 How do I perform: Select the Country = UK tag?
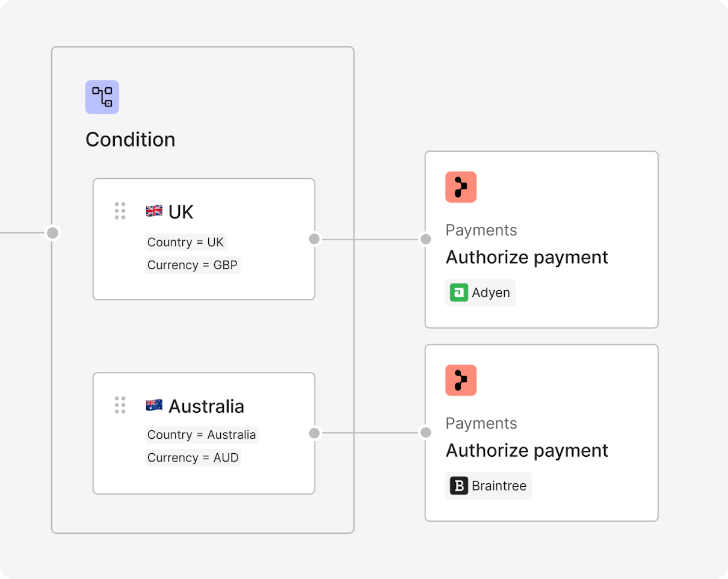(x=185, y=242)
